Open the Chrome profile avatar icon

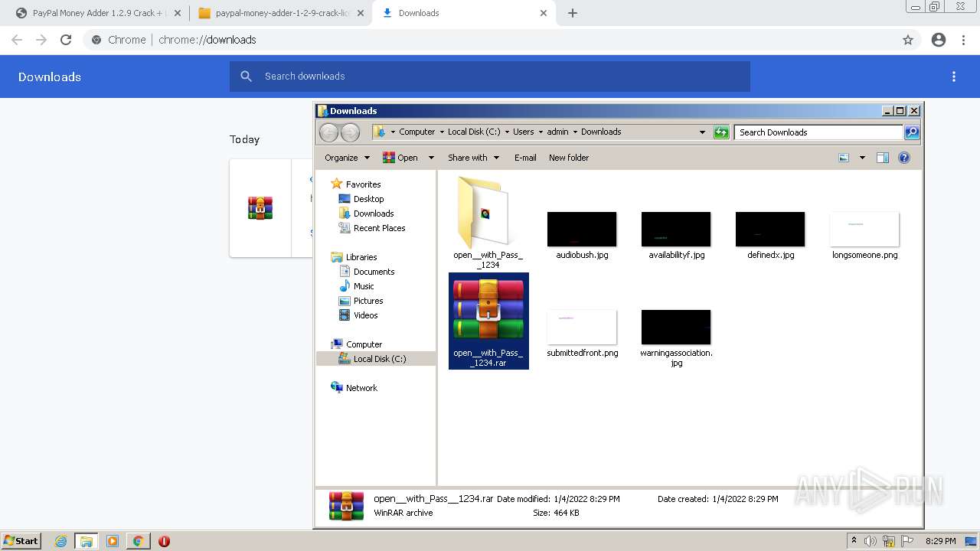939,40
